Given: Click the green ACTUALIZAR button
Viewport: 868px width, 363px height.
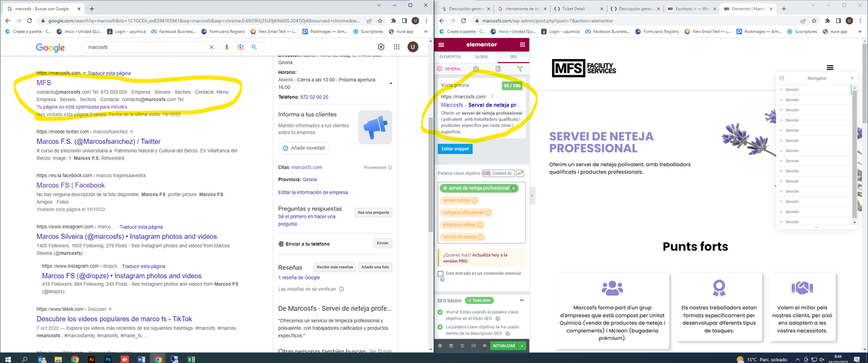Looking at the screenshot, I should point(504,346).
